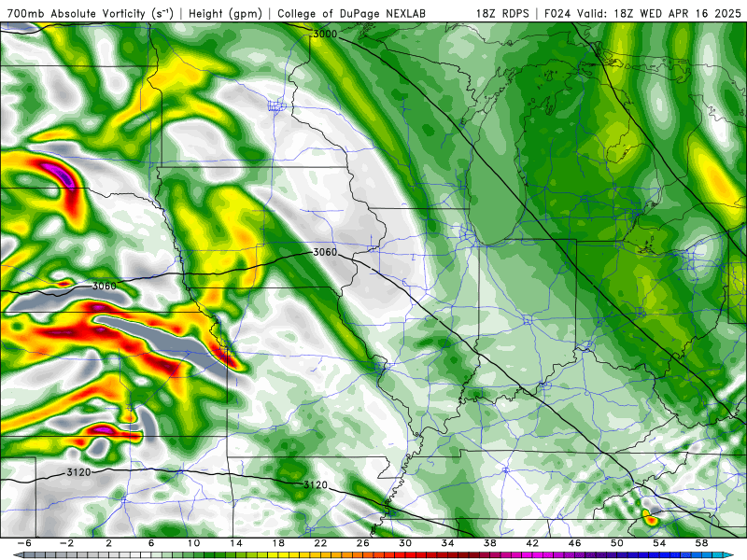
Task: Click the "Height (gpm)" header text
Action: point(225,14)
